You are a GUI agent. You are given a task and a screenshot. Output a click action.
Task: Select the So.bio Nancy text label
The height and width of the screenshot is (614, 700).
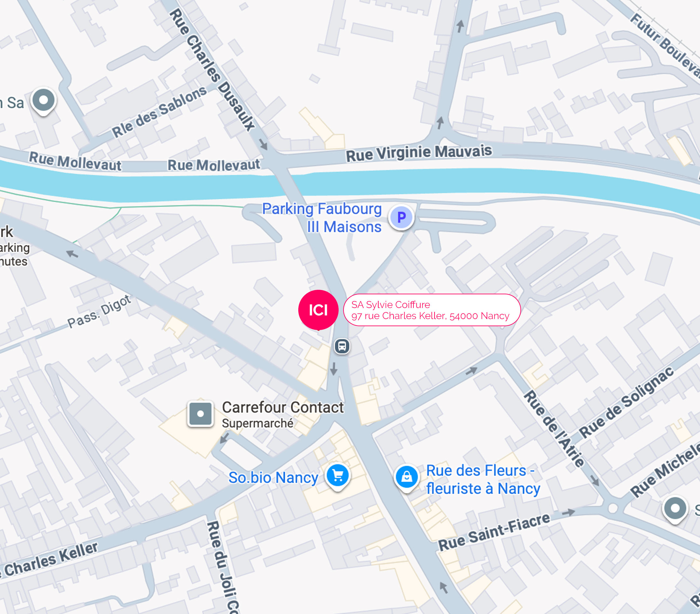coord(273,478)
